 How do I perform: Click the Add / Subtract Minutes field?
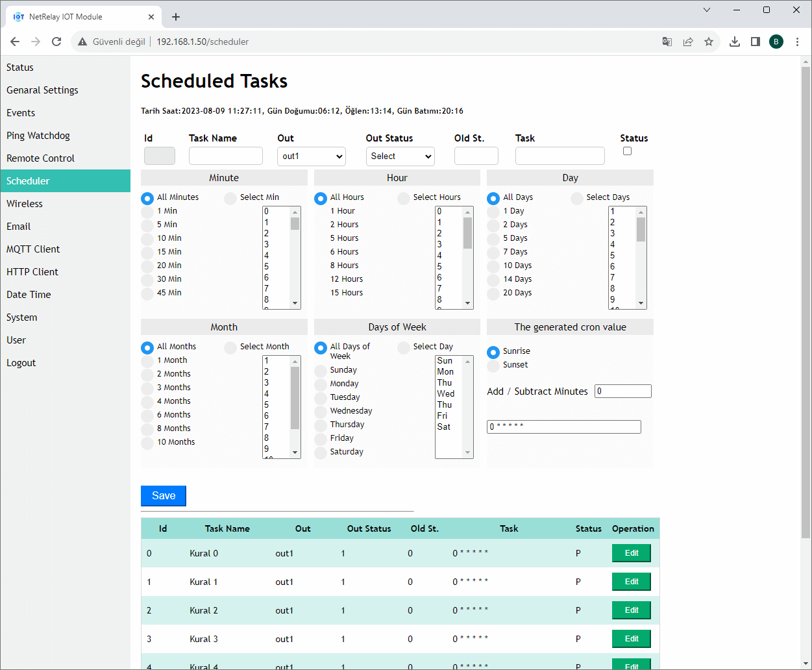click(622, 391)
